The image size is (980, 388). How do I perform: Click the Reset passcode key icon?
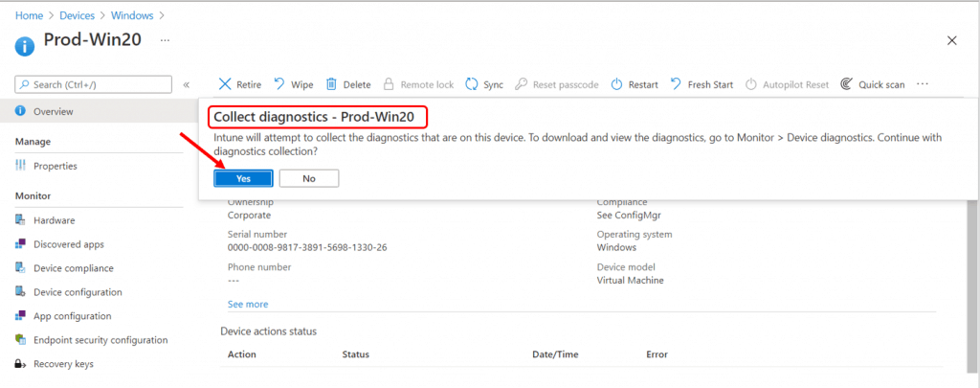coord(522,84)
